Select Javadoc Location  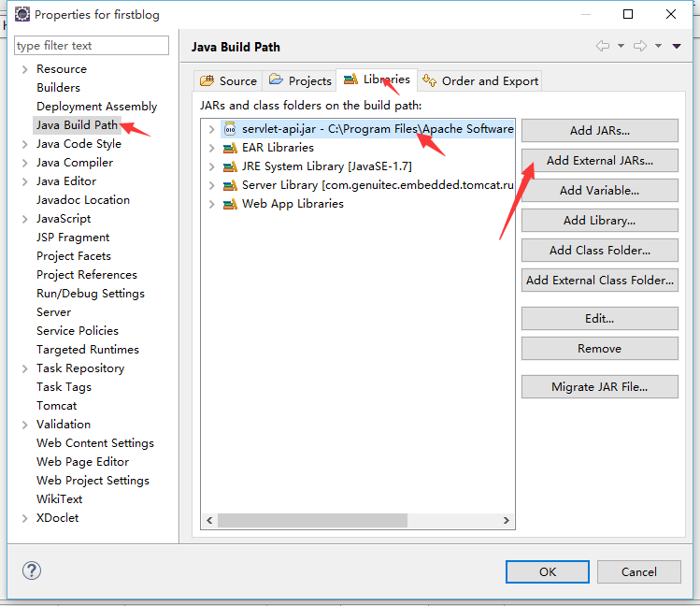coord(83,200)
